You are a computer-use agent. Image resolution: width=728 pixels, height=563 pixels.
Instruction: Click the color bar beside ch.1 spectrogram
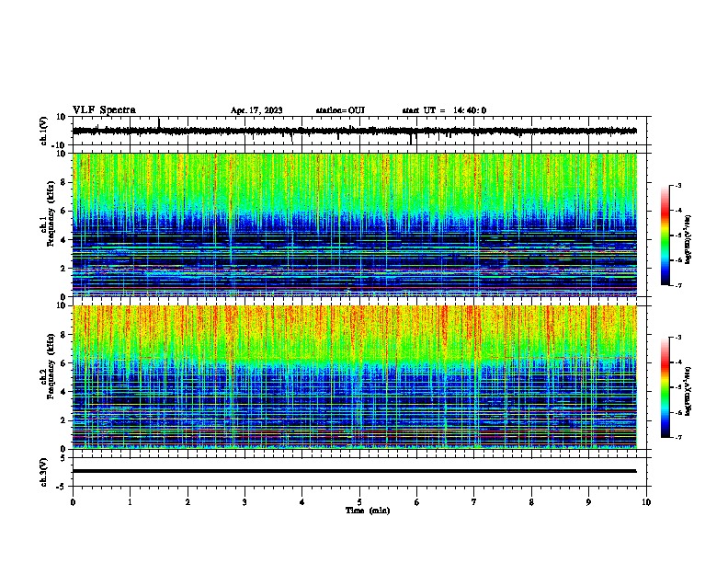pos(665,236)
